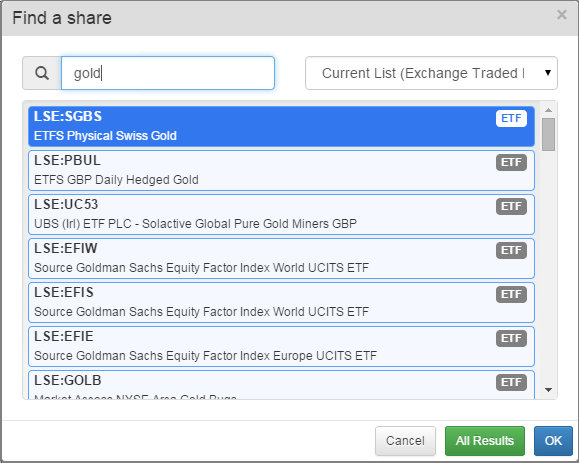Click the magnifier search icon

tap(42, 73)
